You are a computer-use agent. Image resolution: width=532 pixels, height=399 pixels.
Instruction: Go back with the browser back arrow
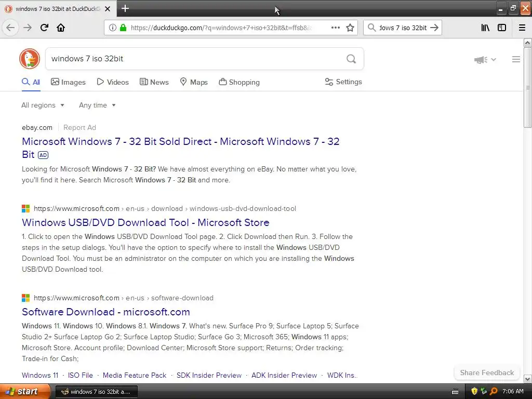click(10, 28)
